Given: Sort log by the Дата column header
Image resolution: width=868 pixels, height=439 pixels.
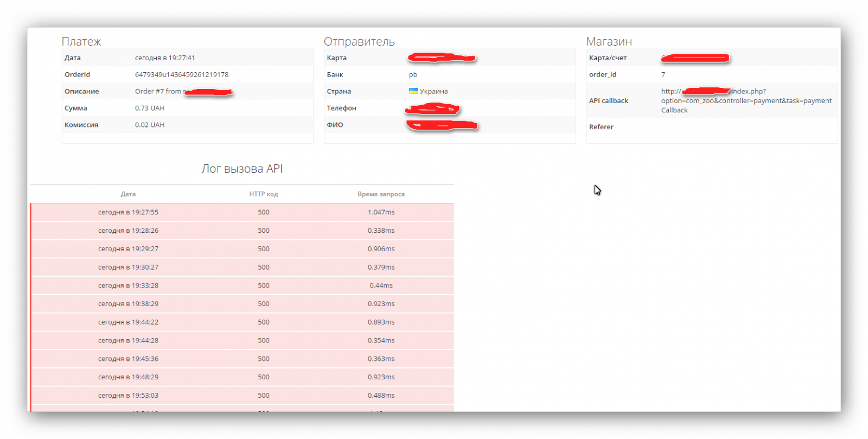Looking at the screenshot, I should (x=128, y=194).
